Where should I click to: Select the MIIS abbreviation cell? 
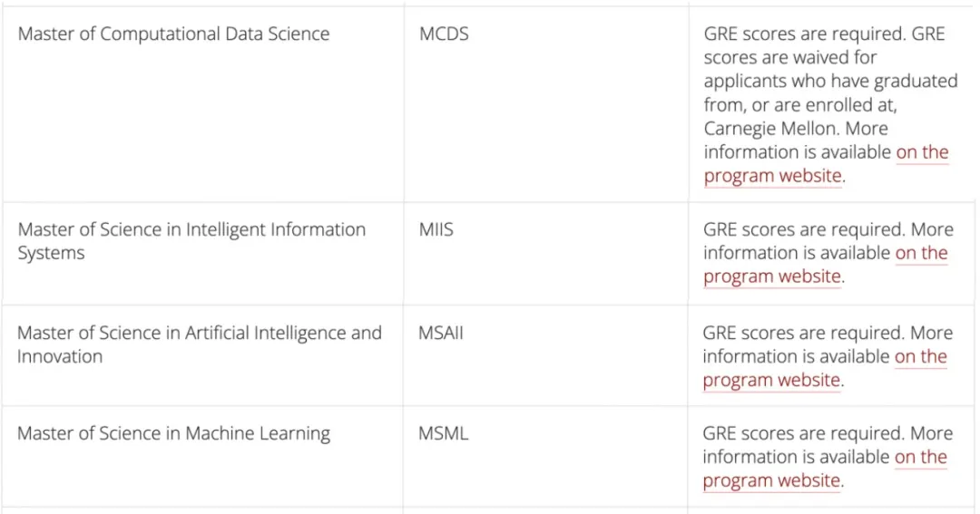(x=436, y=229)
